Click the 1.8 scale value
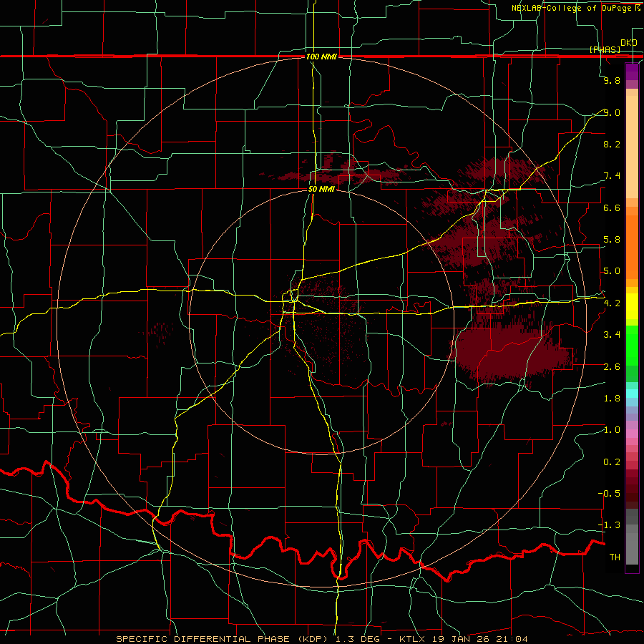 612,399
